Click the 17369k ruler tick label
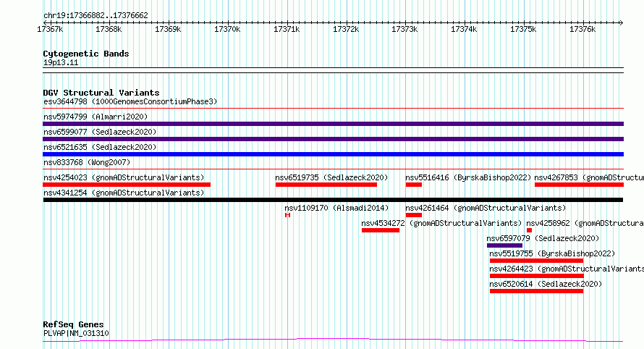 (x=168, y=29)
